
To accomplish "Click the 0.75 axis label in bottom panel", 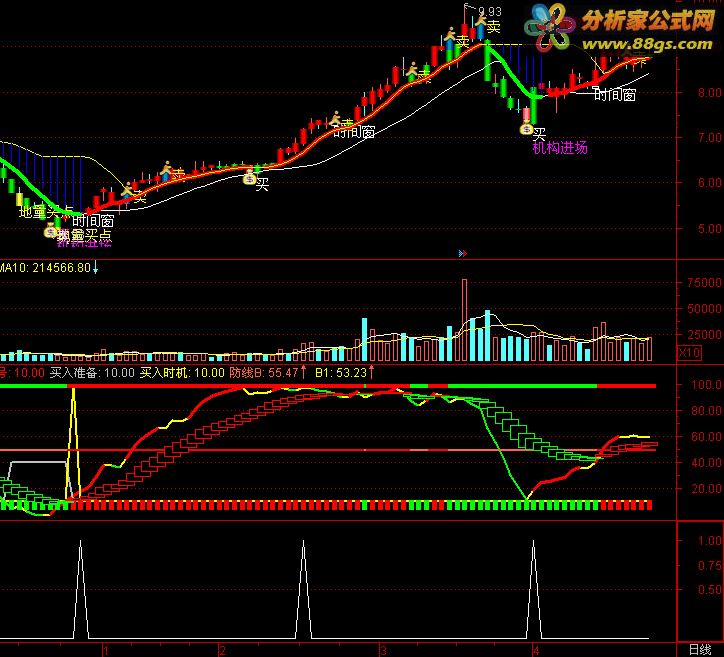I will click(710, 565).
